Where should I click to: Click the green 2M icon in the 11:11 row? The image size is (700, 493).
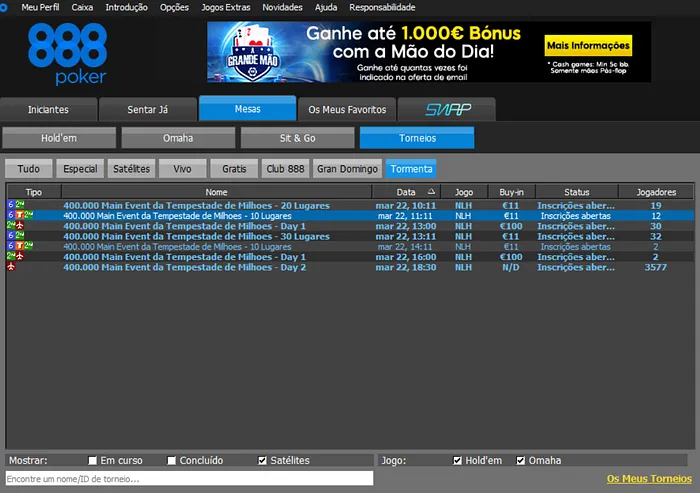[29, 215]
